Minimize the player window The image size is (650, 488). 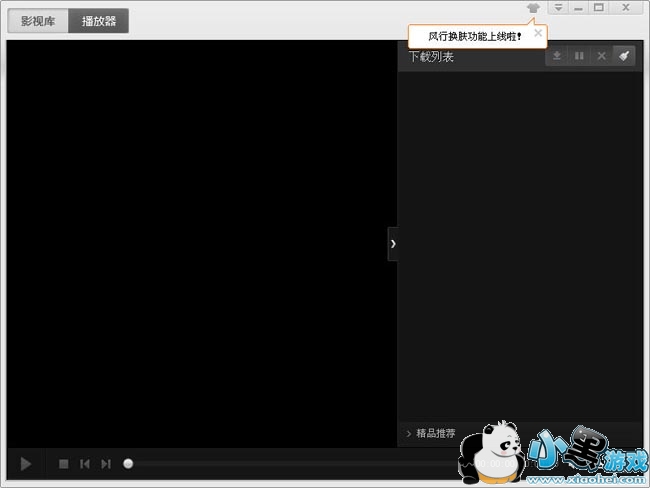(x=578, y=7)
